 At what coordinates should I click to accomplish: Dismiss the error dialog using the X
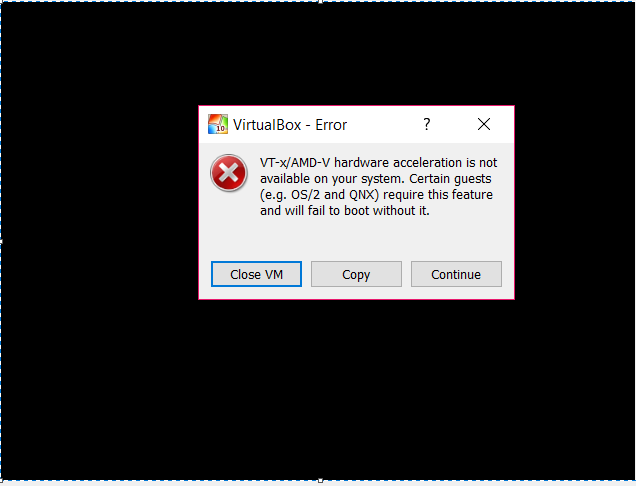coord(484,124)
